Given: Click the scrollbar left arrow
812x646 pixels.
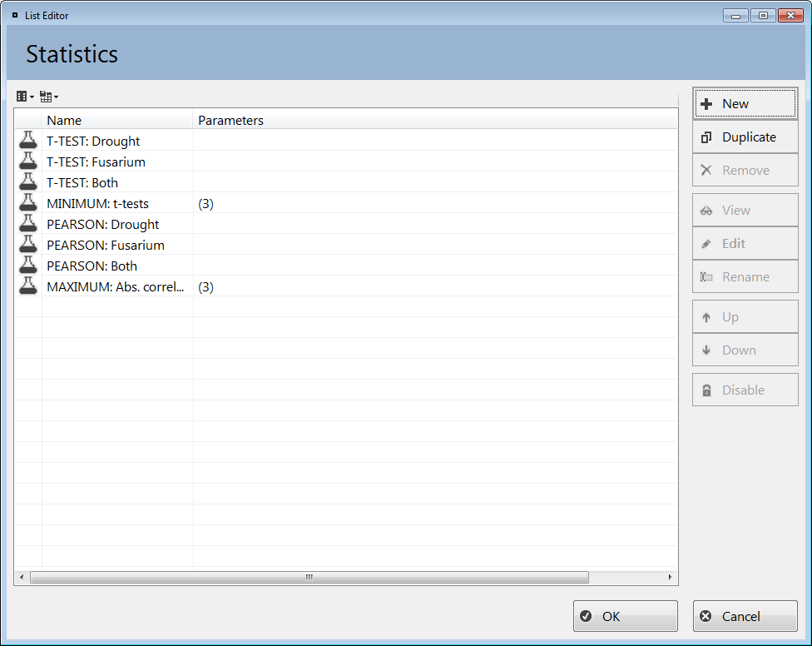Looking at the screenshot, I should point(22,577).
